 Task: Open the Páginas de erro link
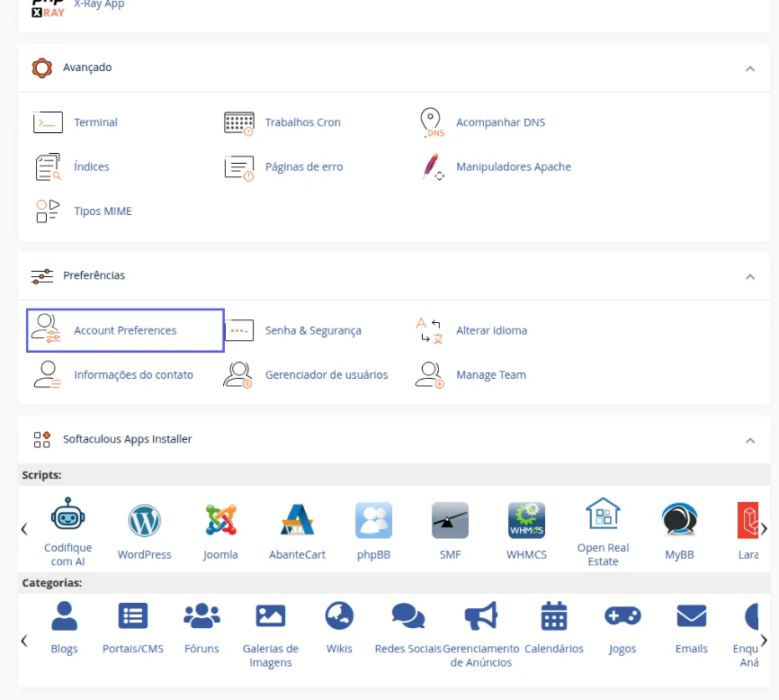coord(303,167)
